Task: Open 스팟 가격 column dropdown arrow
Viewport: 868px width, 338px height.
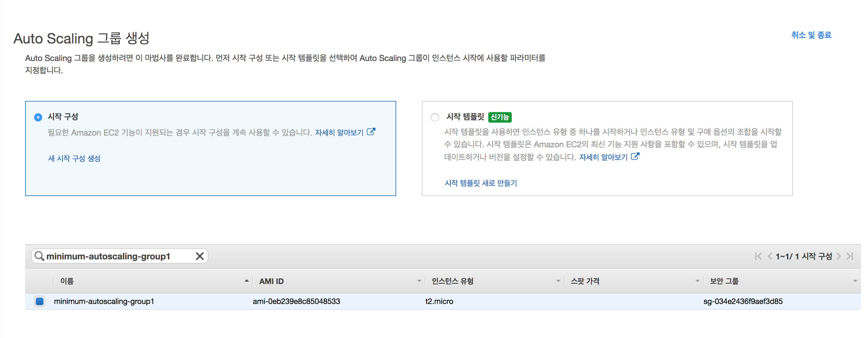Action: tap(697, 281)
